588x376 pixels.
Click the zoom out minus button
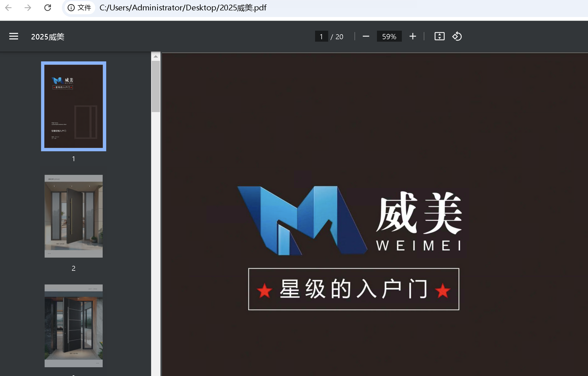click(x=366, y=36)
